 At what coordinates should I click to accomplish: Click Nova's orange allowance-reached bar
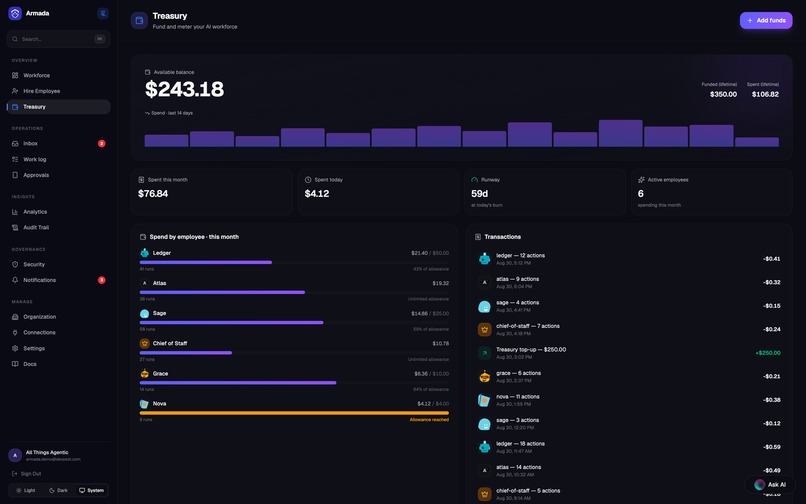294,413
